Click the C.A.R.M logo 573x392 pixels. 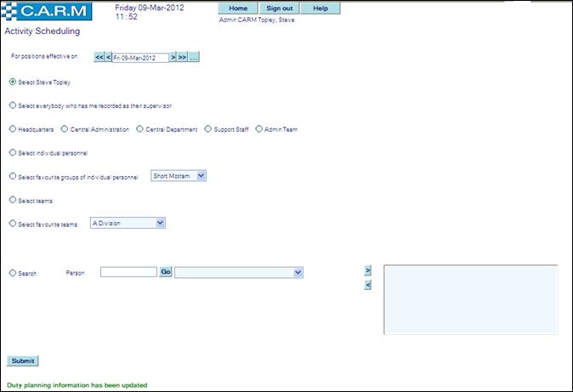tap(46, 13)
